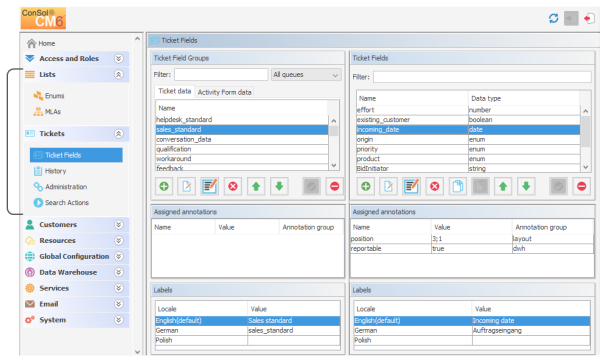
Task: Switch to the Ticket data tab
Action: [174, 91]
